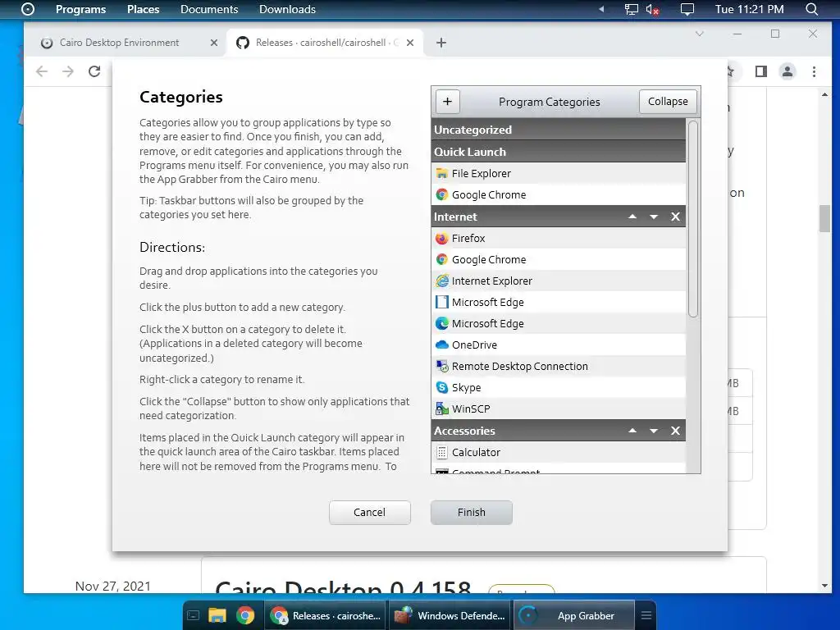
Task: Select Skype in the list
Action: pyautogui.click(x=558, y=387)
